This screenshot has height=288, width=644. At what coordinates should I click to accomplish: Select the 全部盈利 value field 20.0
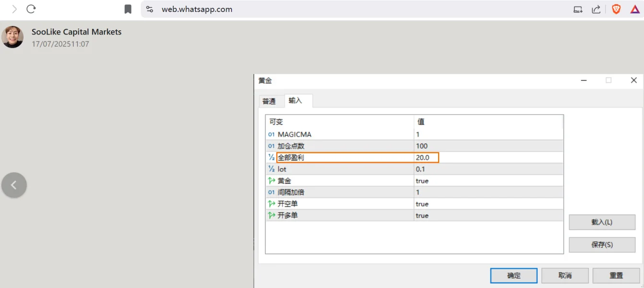click(426, 157)
